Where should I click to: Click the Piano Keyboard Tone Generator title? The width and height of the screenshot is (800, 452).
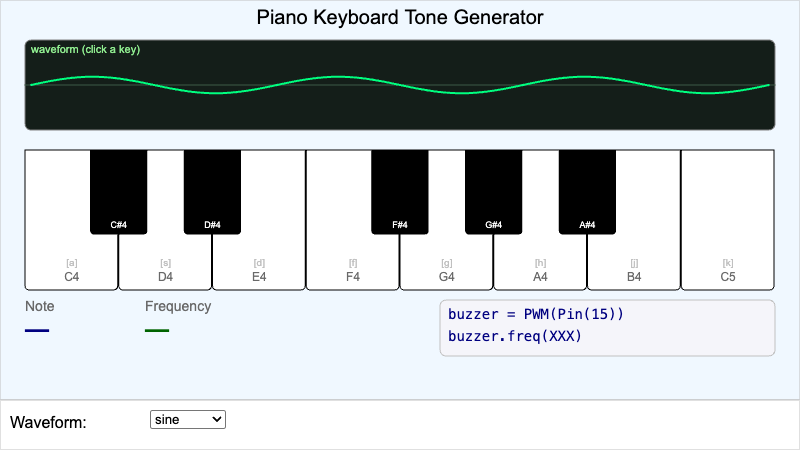(x=400, y=17)
